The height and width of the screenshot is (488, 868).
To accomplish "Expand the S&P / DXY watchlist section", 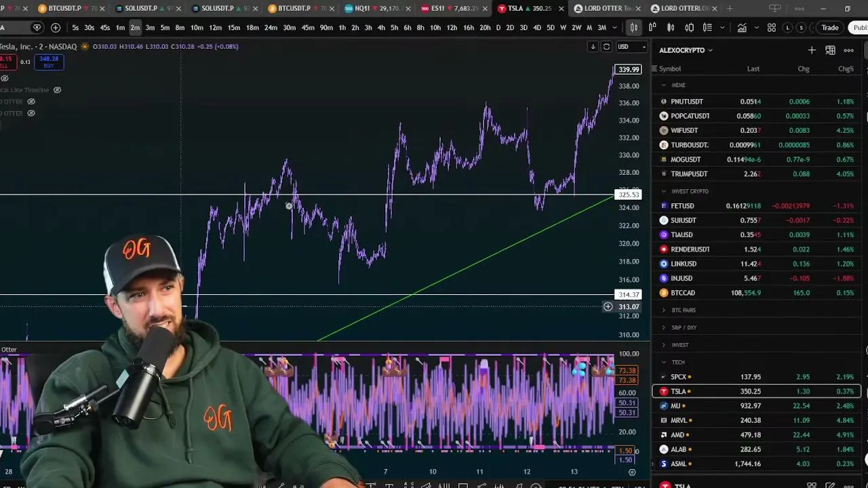I will click(x=664, y=328).
